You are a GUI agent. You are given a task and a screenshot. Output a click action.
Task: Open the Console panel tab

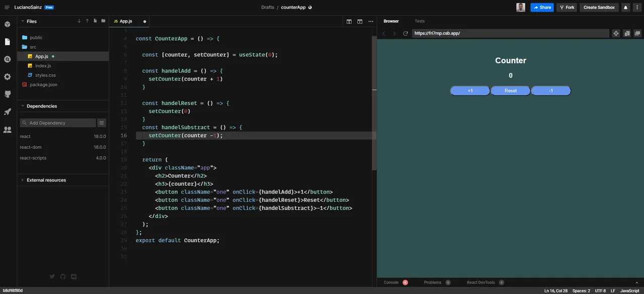tap(391, 282)
